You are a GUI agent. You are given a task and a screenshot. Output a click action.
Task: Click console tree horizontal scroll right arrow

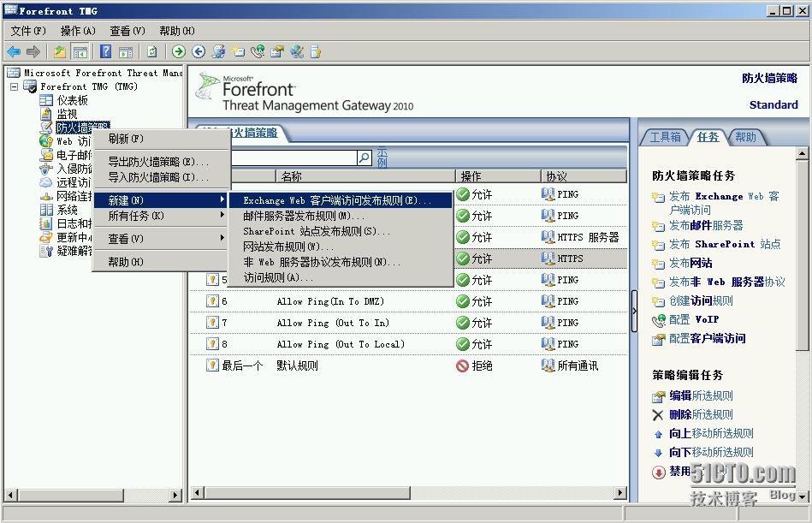pyautogui.click(x=175, y=495)
